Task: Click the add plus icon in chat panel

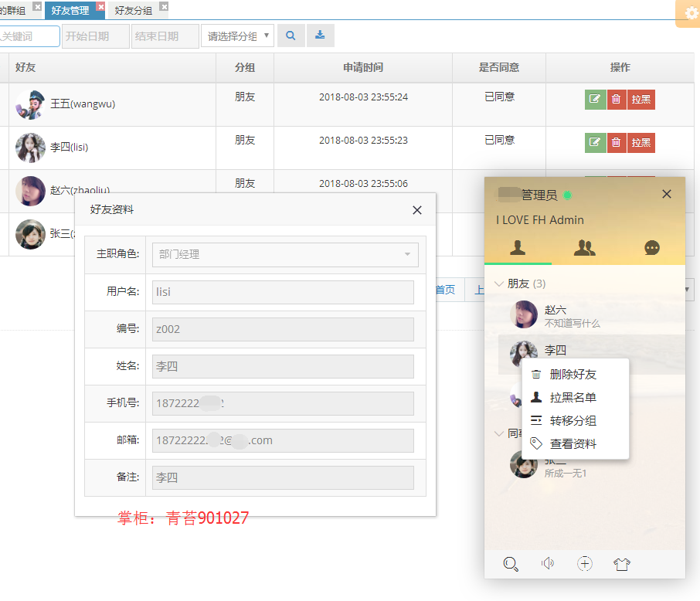Action: pos(585,564)
